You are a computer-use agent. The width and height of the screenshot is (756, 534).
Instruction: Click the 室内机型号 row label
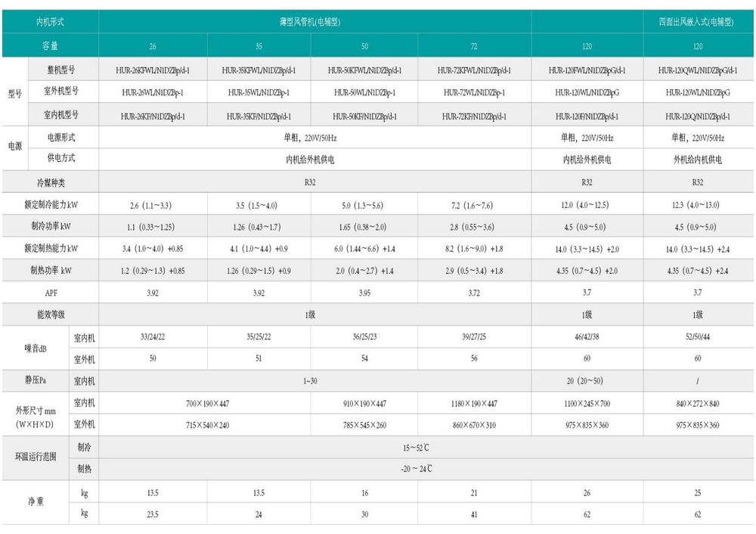tap(60, 115)
